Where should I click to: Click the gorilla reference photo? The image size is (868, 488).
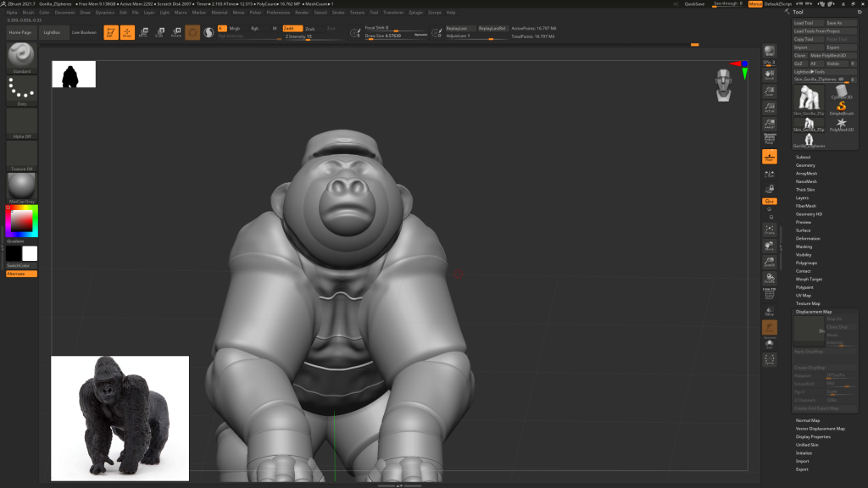[x=120, y=419]
